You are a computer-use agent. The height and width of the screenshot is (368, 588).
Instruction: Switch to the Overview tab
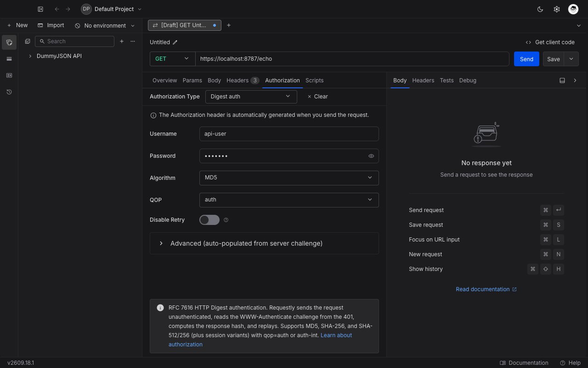point(164,80)
